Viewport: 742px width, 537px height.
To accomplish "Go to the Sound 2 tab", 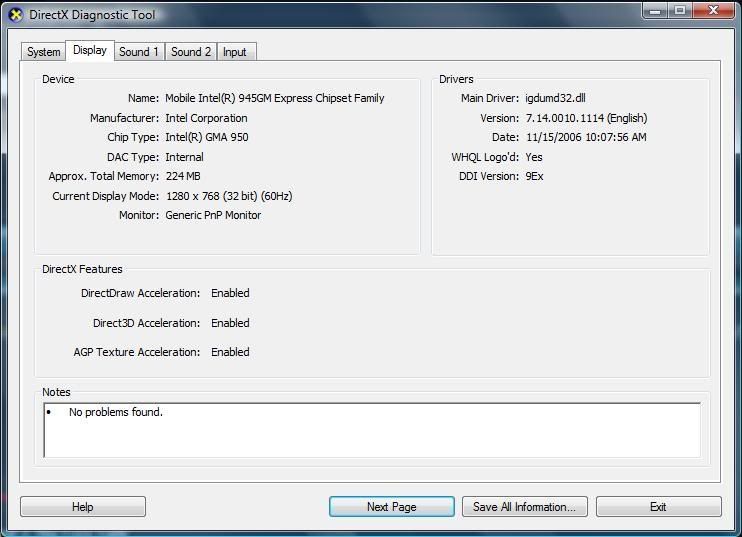I will pyautogui.click(x=191, y=52).
